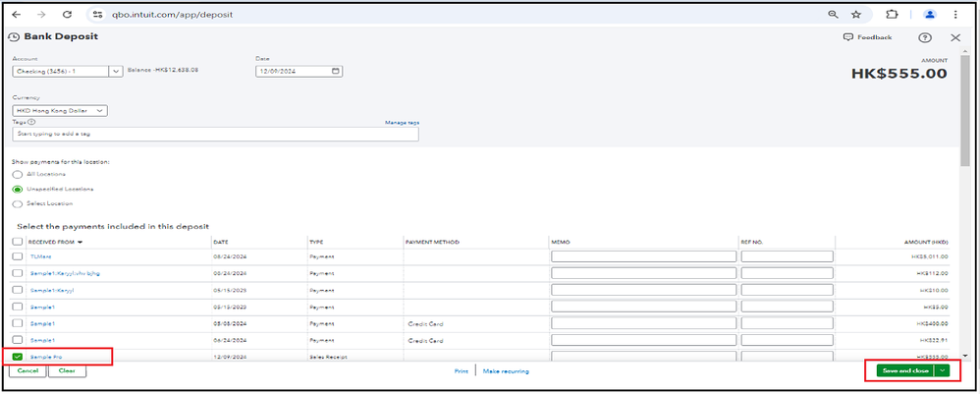Check the Sample1 payment for HK$5.00
The image size is (980, 394).
(x=18, y=308)
